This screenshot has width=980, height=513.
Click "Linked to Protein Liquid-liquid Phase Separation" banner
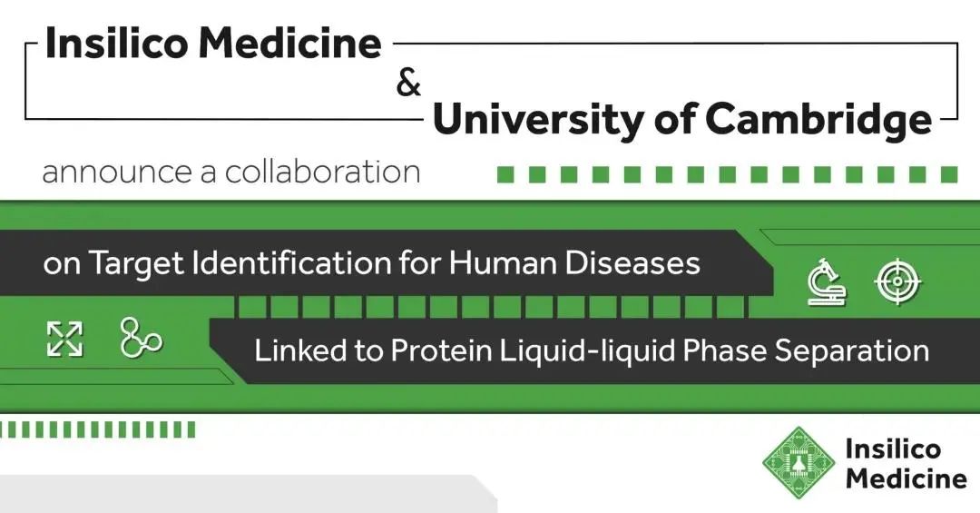[591, 350]
